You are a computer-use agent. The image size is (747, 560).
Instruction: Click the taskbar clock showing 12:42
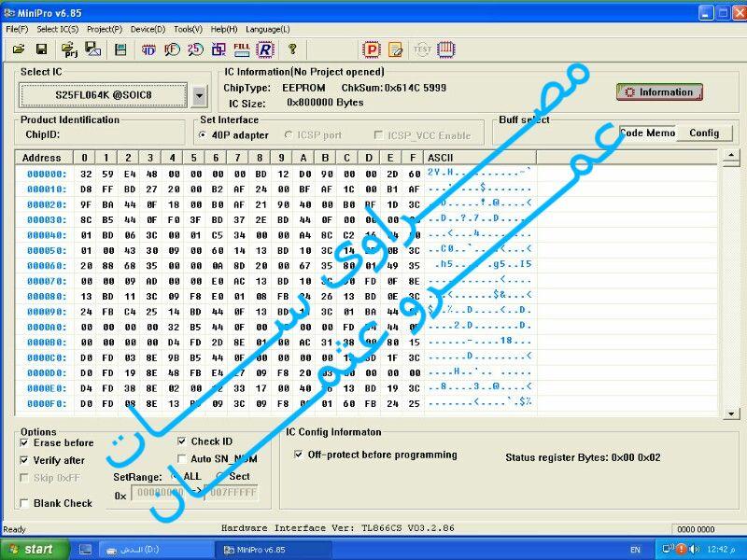pyautogui.click(x=721, y=550)
